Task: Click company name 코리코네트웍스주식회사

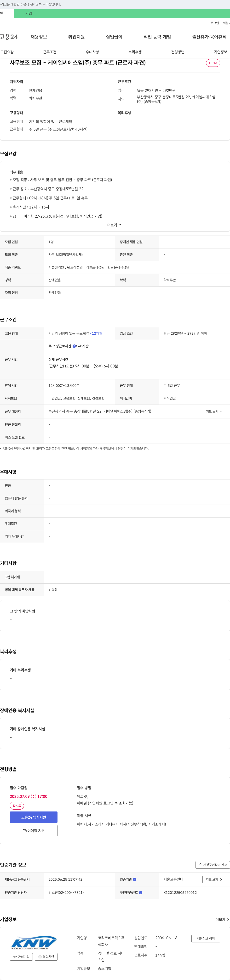Action: click(x=111, y=941)
